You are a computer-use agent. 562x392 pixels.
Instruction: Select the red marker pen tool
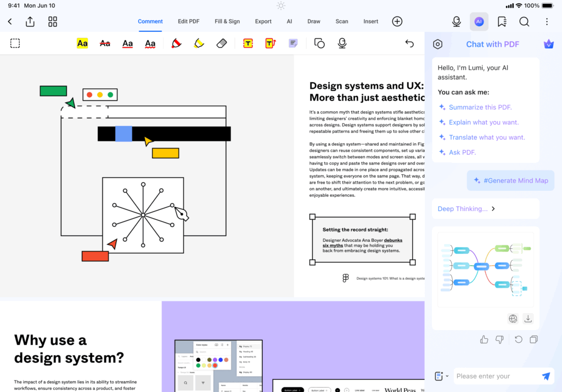click(176, 43)
